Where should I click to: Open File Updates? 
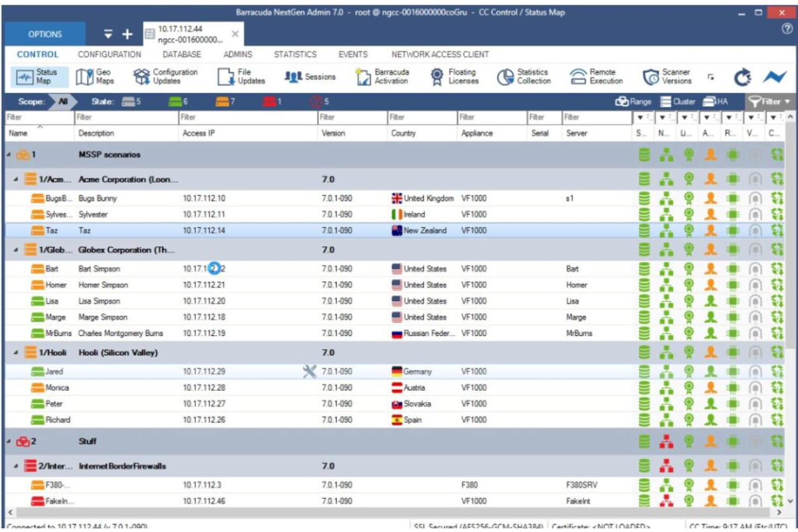coord(241,77)
